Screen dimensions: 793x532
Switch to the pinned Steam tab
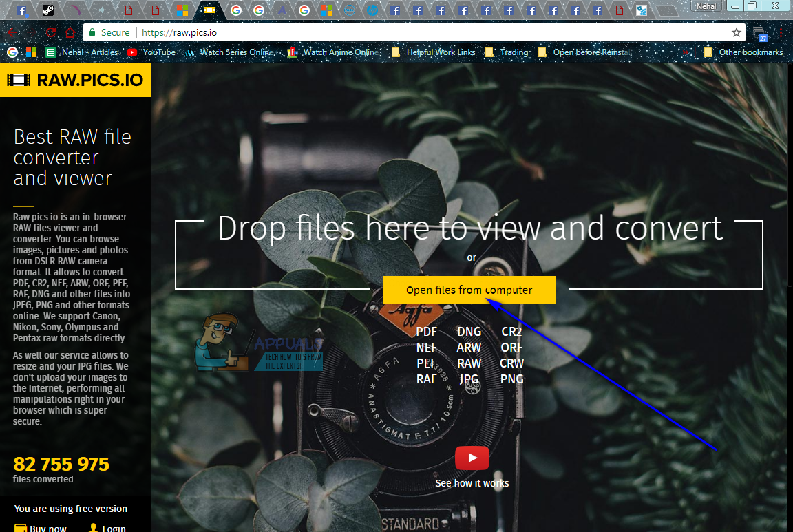coord(46,10)
